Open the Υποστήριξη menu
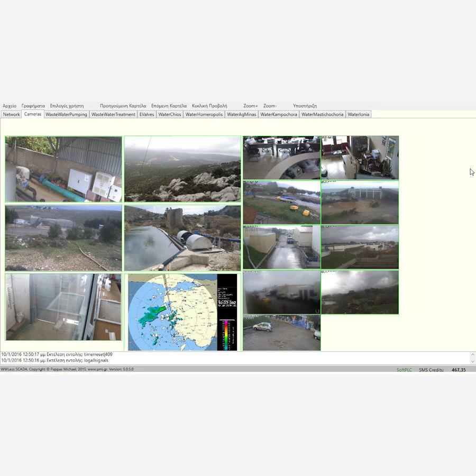The image size is (476, 476). tap(305, 106)
